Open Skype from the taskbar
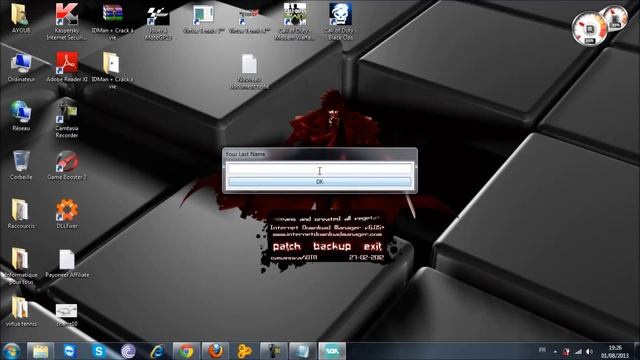The image size is (640, 360). click(x=99, y=351)
